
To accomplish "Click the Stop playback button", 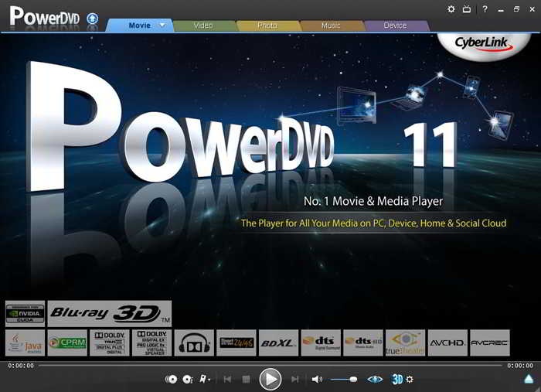I will [246, 380].
